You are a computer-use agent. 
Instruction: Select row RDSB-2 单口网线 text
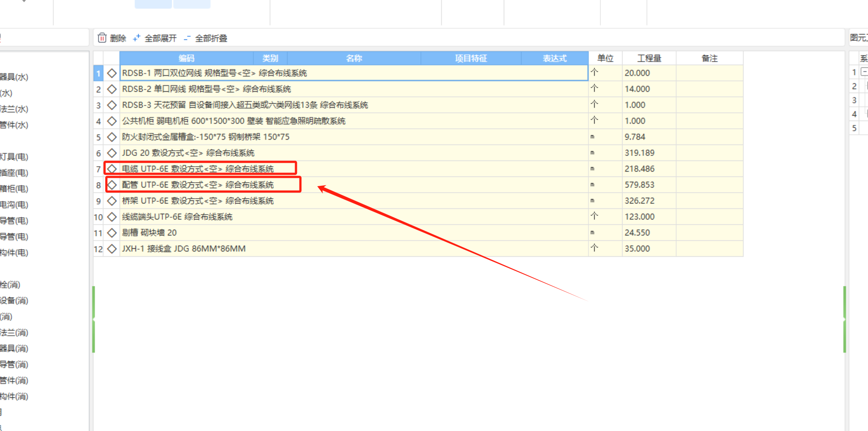click(x=206, y=89)
